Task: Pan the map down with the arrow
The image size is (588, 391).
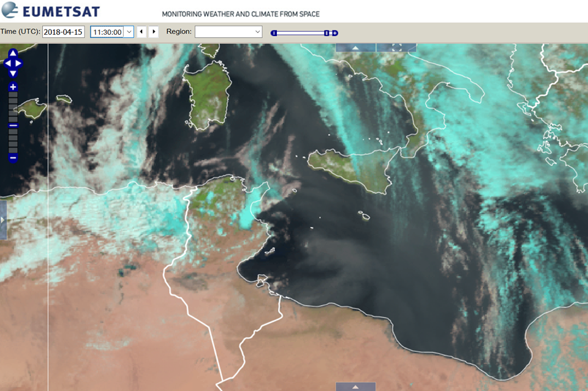Action: click(13, 73)
